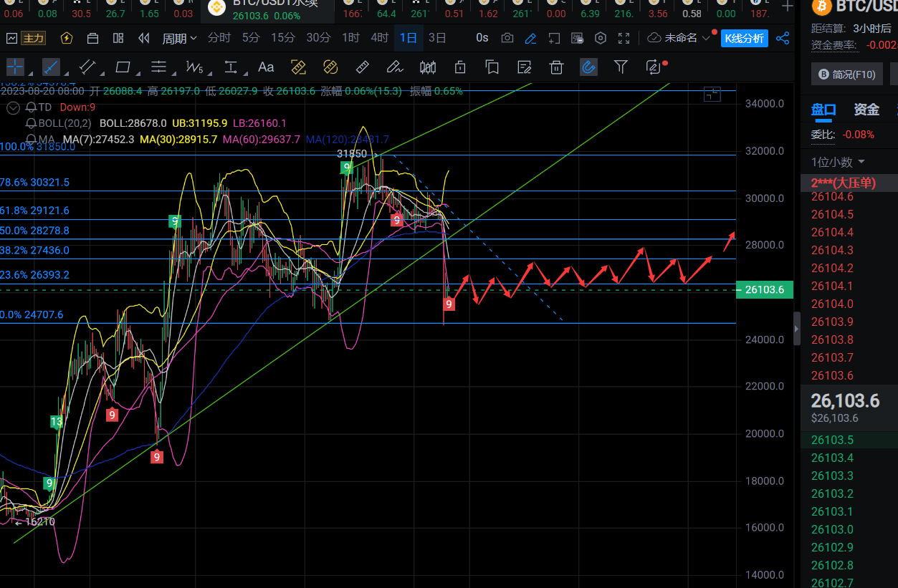
Task: Open the 盘口 order book tab
Action: point(823,110)
